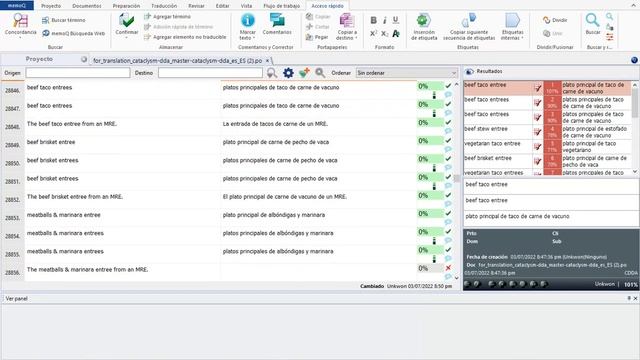The image size is (640, 360).
Task: Click Copiar siguiente secuencia de etiquetas
Action: tap(469, 26)
